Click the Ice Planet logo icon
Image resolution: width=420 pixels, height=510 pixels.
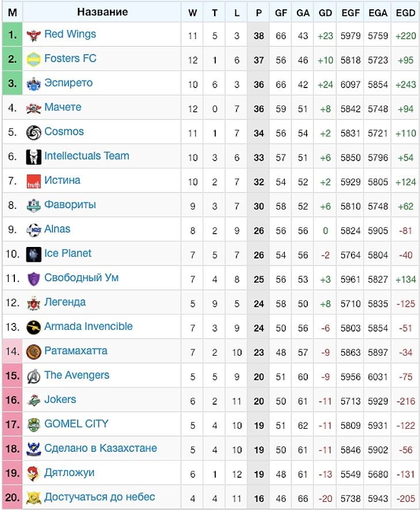[x=33, y=254]
